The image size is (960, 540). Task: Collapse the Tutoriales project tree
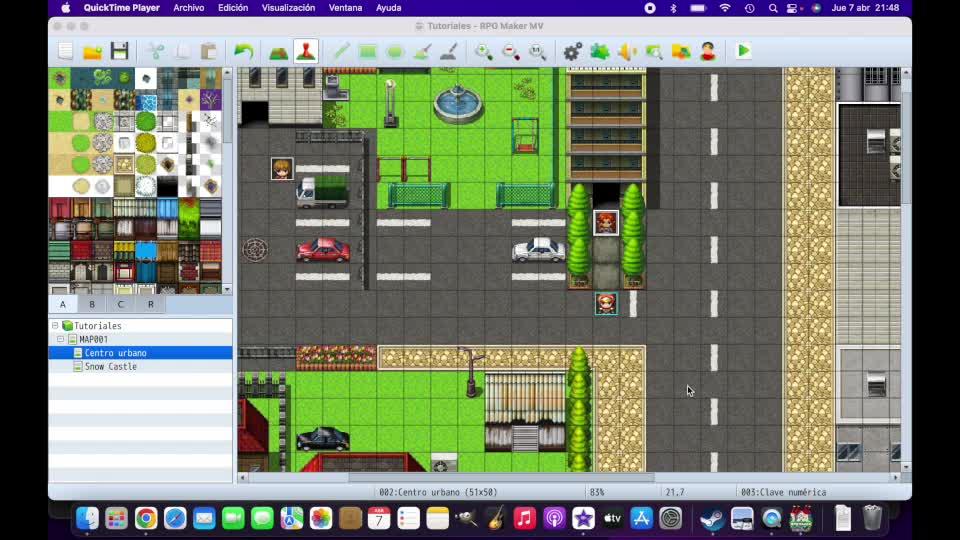[x=55, y=326]
